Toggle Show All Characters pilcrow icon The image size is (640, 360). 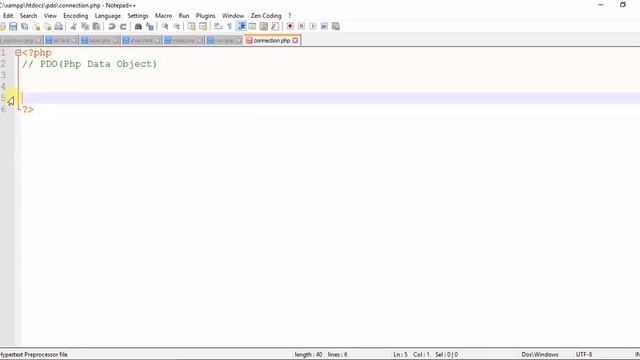[x=229, y=27]
